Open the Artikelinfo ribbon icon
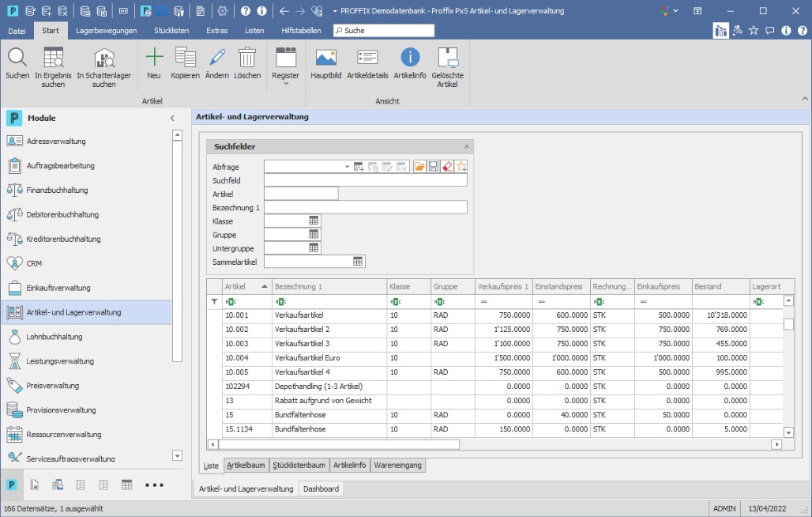The width and height of the screenshot is (812, 517). pos(410,57)
